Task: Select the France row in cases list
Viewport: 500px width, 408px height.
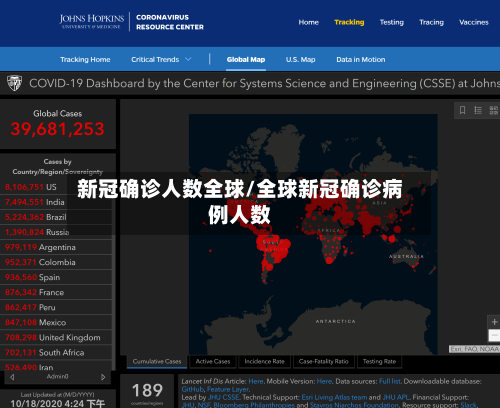Action: pyautogui.click(x=56, y=292)
